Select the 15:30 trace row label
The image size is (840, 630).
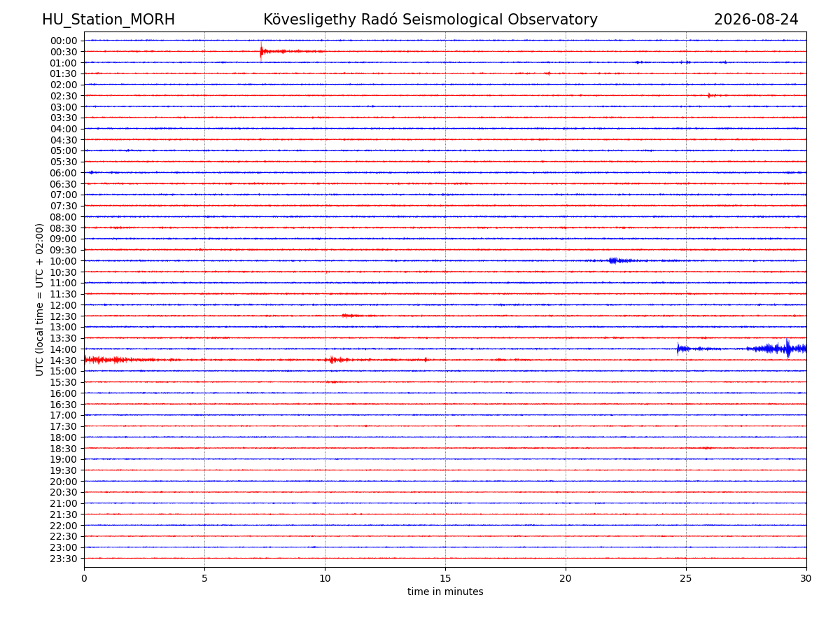pyautogui.click(x=64, y=382)
